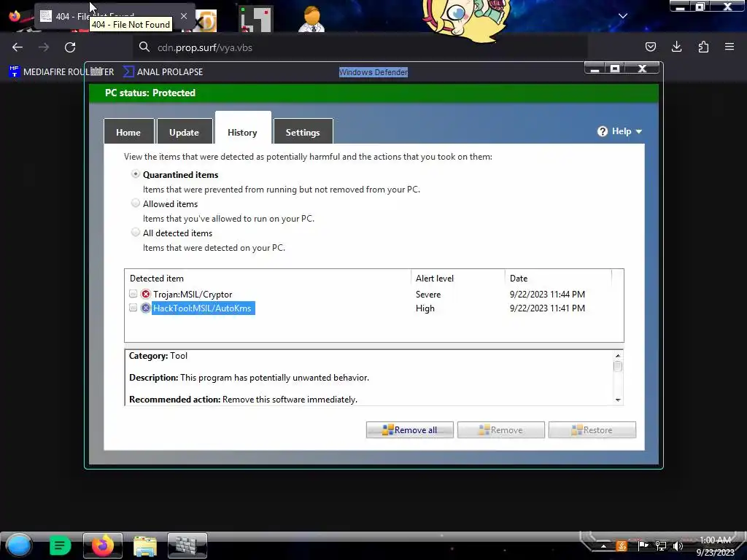Open the Firefox hamburger application menu
747x560 pixels.
pos(729,47)
